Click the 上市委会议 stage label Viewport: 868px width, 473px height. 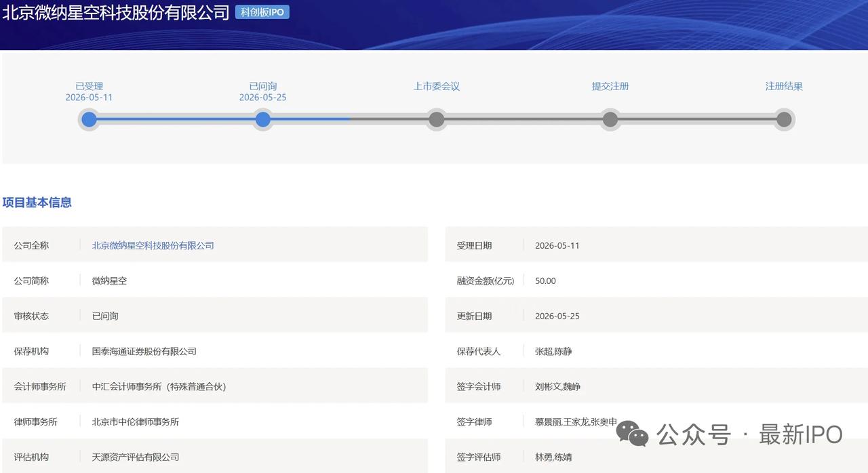click(437, 86)
